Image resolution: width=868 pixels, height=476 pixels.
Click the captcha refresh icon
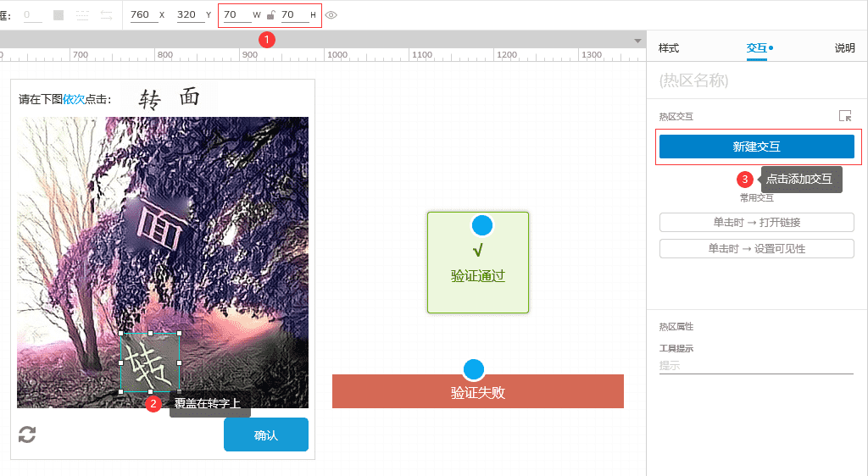tap(27, 434)
